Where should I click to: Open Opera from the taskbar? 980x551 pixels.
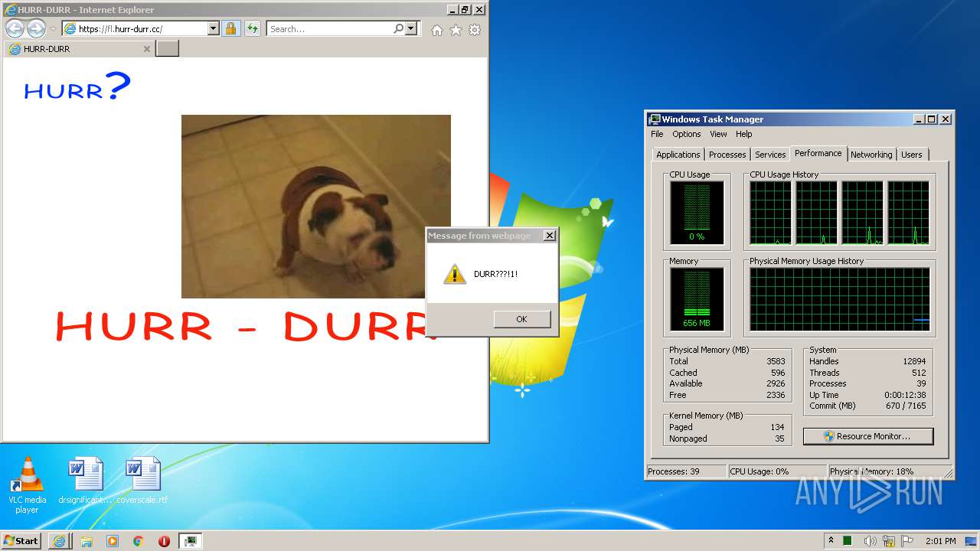164,541
